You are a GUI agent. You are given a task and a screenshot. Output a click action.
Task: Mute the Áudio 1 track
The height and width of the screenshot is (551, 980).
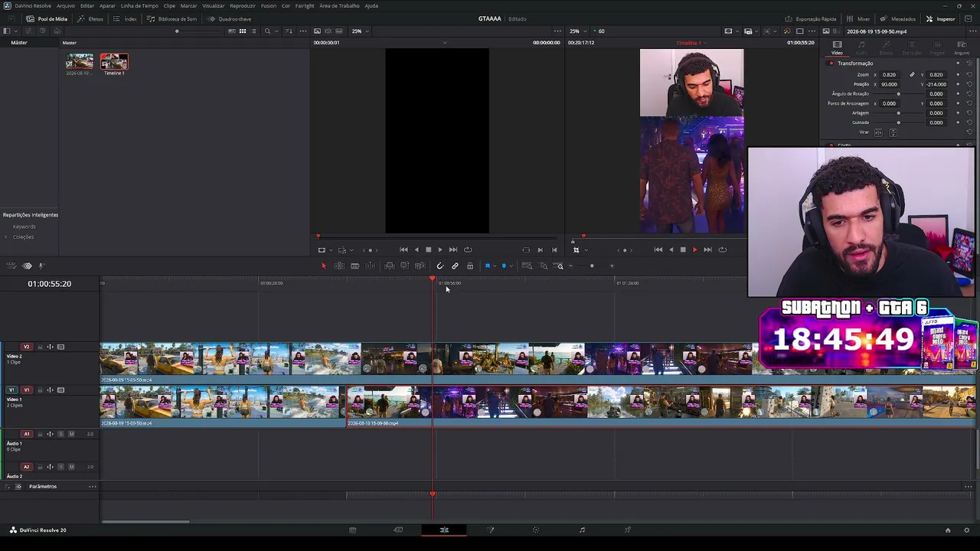(71, 434)
